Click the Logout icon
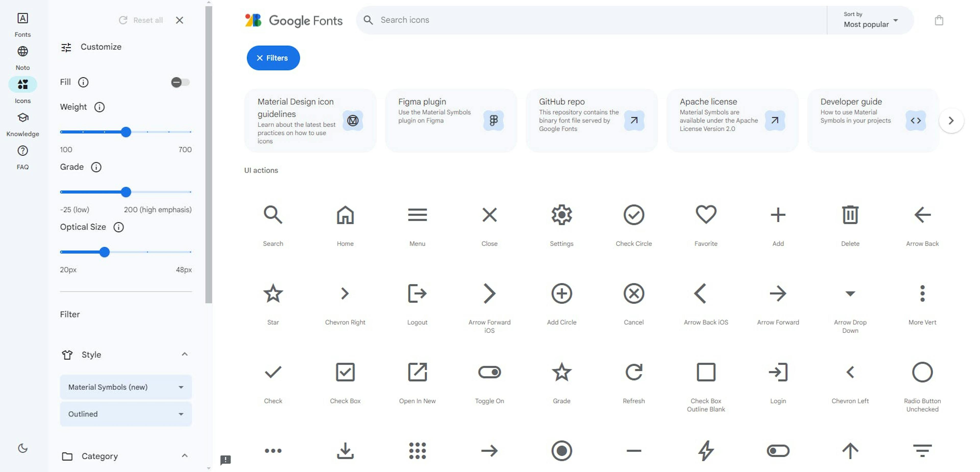Viewport: 980px width, 472px height. pyautogui.click(x=417, y=294)
